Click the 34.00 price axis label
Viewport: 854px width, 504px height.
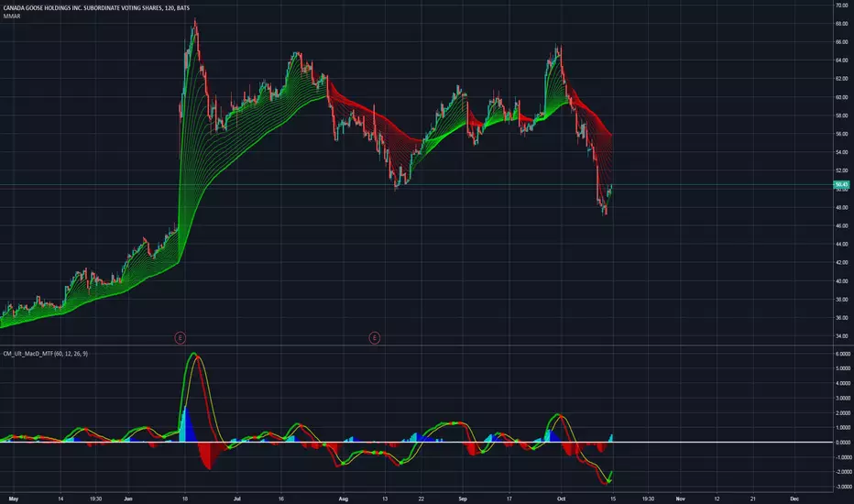click(841, 336)
